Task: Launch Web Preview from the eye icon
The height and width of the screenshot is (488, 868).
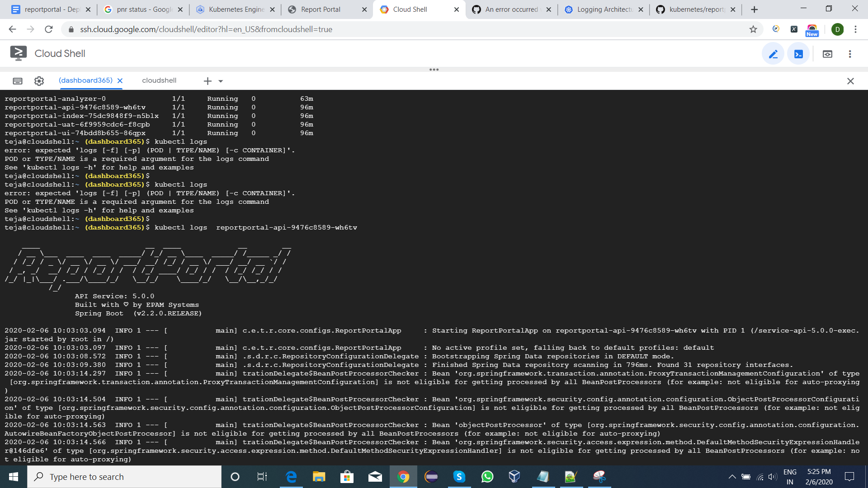Action: (x=828, y=53)
